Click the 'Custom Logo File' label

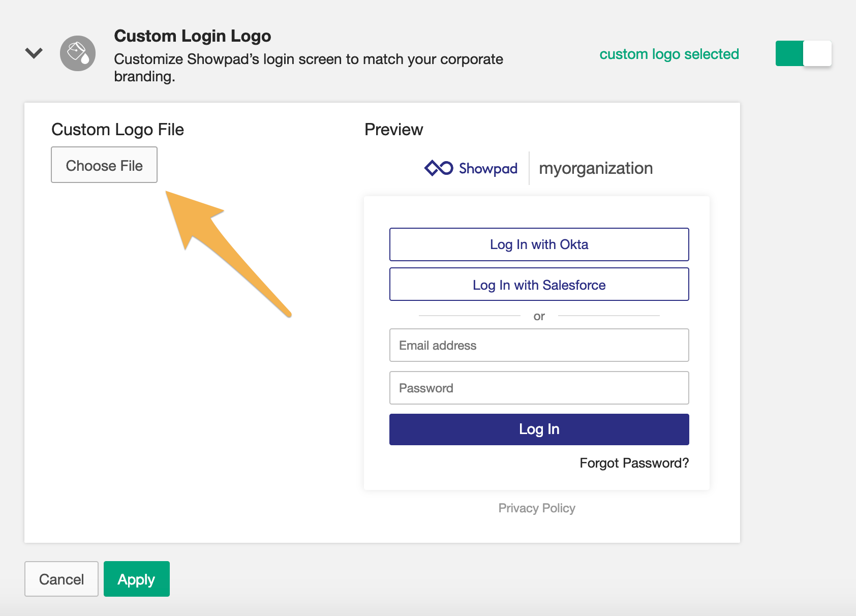pyautogui.click(x=117, y=130)
